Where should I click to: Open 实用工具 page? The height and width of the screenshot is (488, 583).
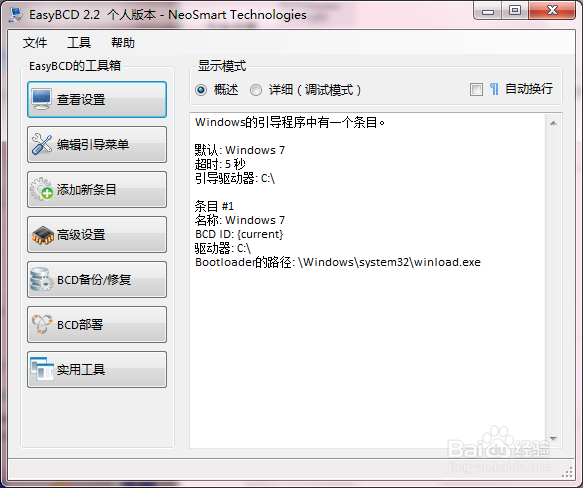[x=97, y=369]
